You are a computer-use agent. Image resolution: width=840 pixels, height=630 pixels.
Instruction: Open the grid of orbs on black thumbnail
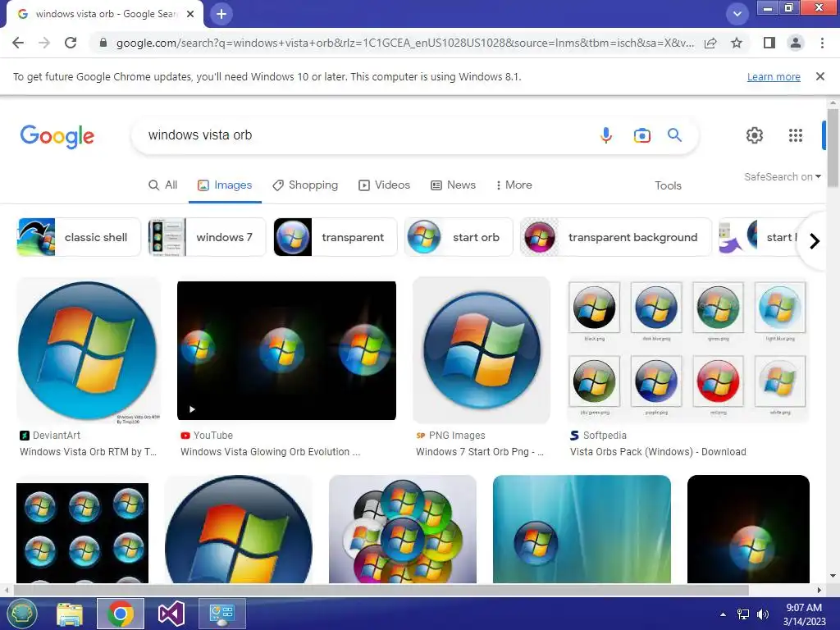coord(83,533)
